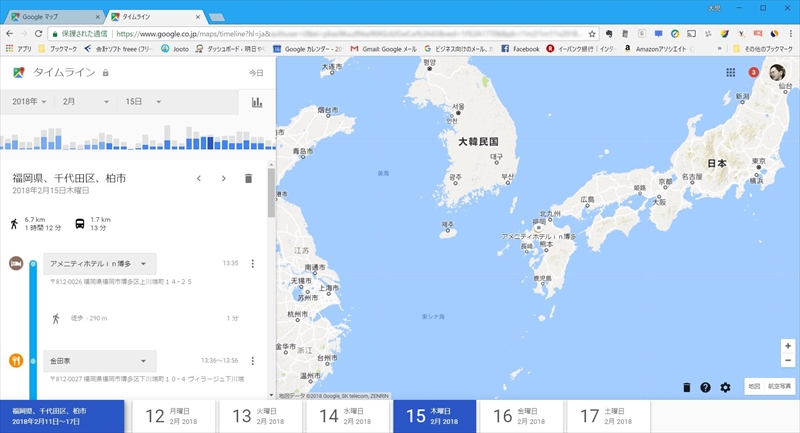Go to previous day with left chevron

tap(199, 179)
